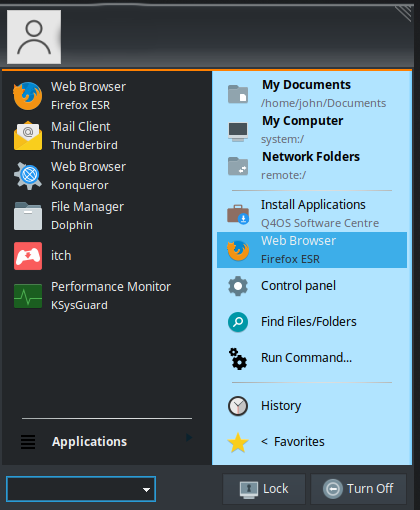Click the KSysGuard subtitle text

tap(79, 305)
